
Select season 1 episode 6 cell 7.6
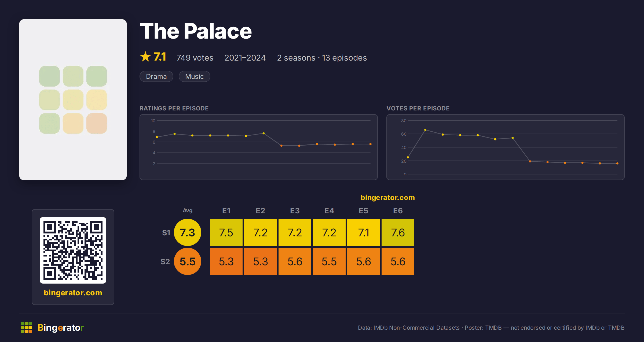point(398,232)
